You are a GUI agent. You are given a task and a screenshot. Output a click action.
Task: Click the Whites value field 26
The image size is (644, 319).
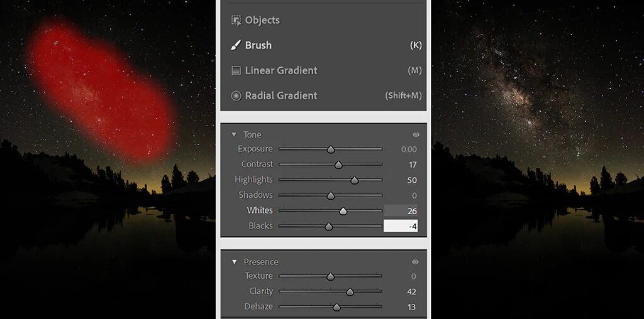(401, 211)
